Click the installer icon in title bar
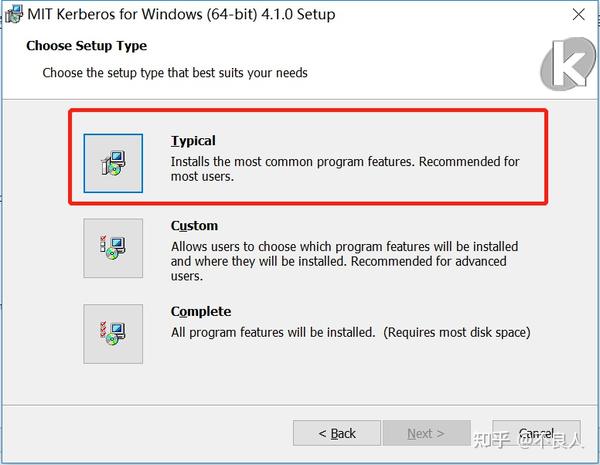The image size is (600, 465). (x=14, y=15)
